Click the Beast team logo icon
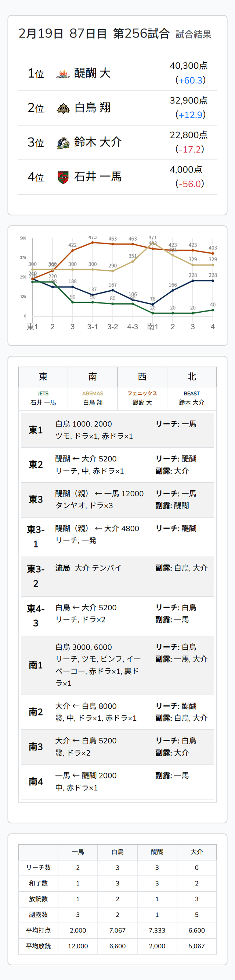Viewport: 235px width, 980px height. click(x=63, y=143)
